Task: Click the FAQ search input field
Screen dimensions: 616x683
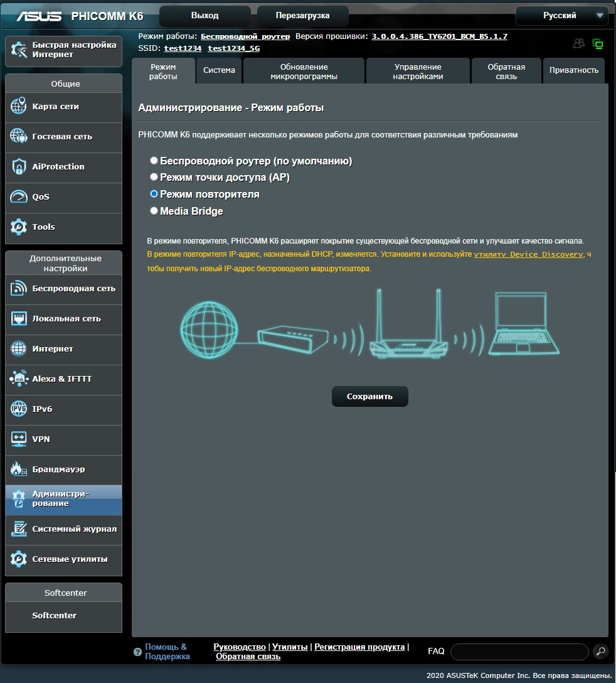Action: pos(519,652)
